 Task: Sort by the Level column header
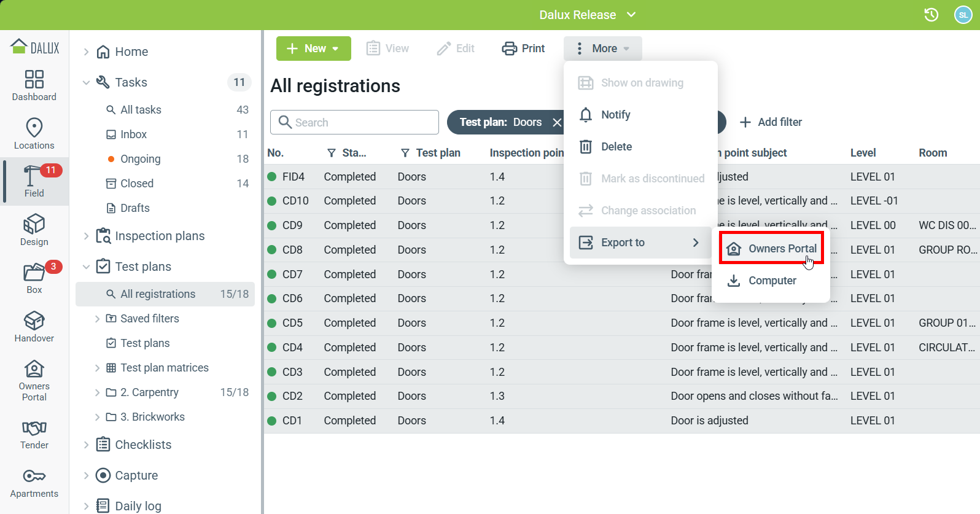[863, 153]
